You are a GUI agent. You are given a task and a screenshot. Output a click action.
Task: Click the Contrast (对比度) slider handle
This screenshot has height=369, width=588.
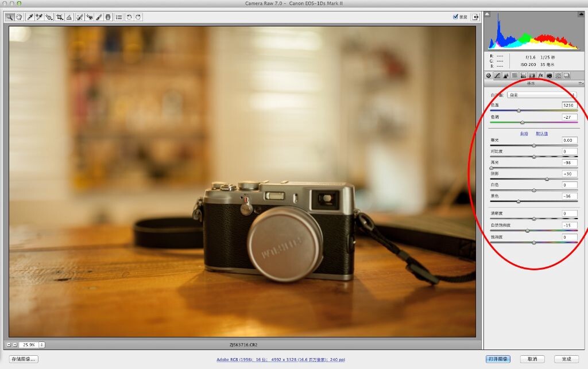tap(534, 157)
